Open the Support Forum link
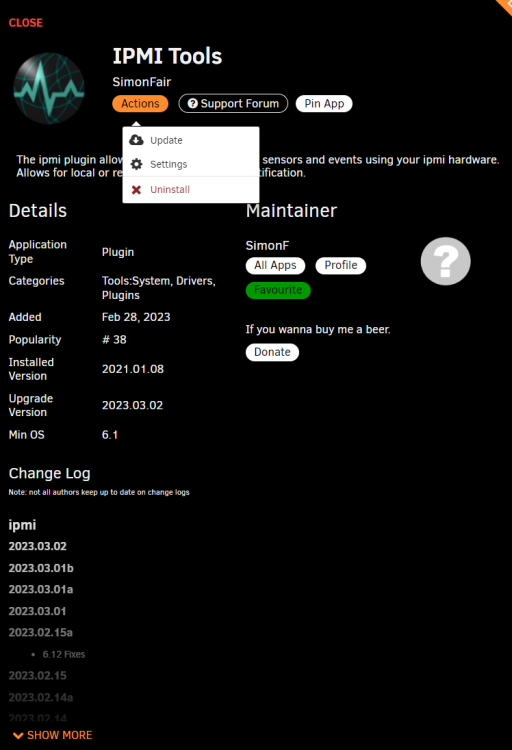This screenshot has width=512, height=750. coord(233,104)
